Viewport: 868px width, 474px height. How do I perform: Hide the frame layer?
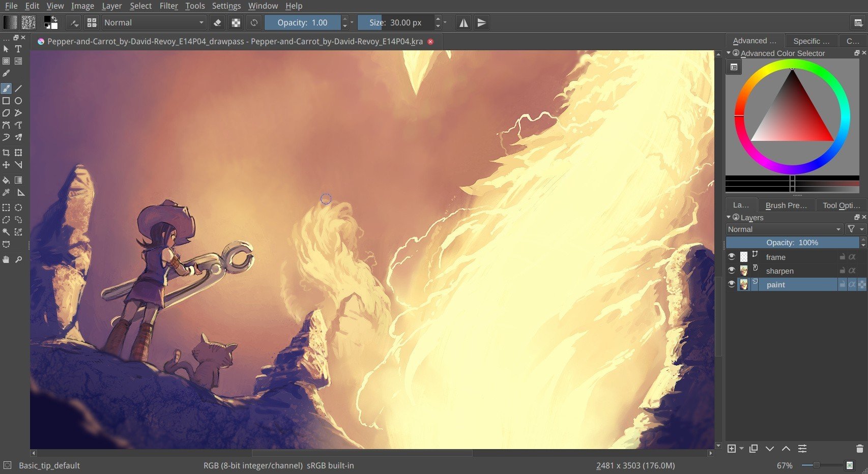[732, 257]
